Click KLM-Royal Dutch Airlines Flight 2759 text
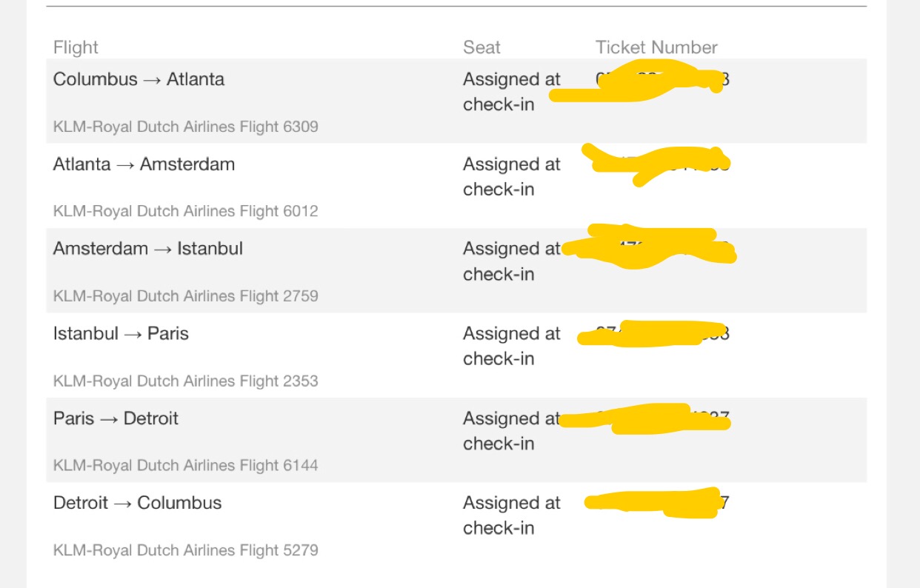 186,296
